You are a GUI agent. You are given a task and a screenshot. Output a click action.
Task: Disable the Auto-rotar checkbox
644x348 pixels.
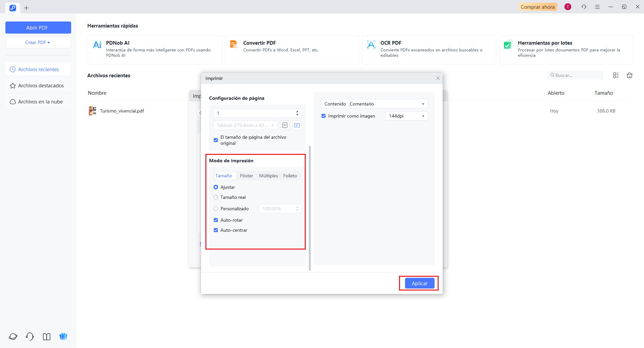click(x=216, y=220)
